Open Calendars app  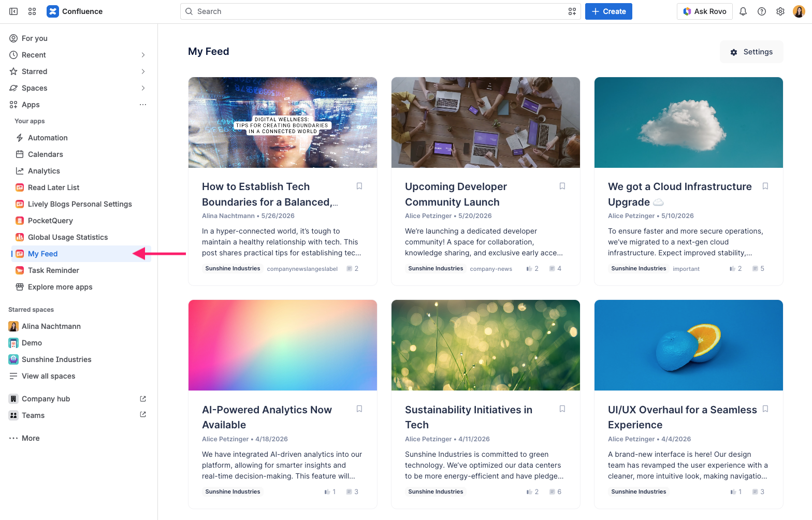point(81,154)
